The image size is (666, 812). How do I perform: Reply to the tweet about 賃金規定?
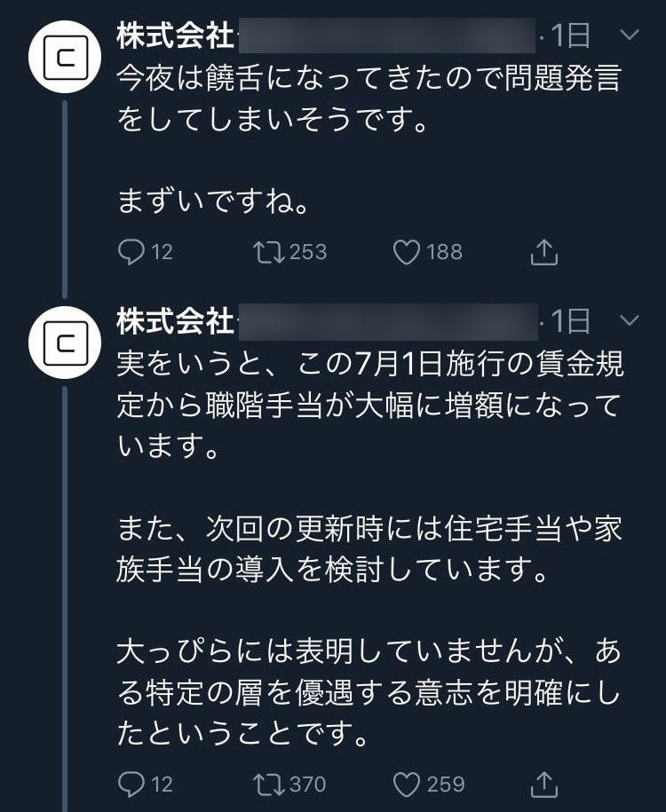[131, 784]
